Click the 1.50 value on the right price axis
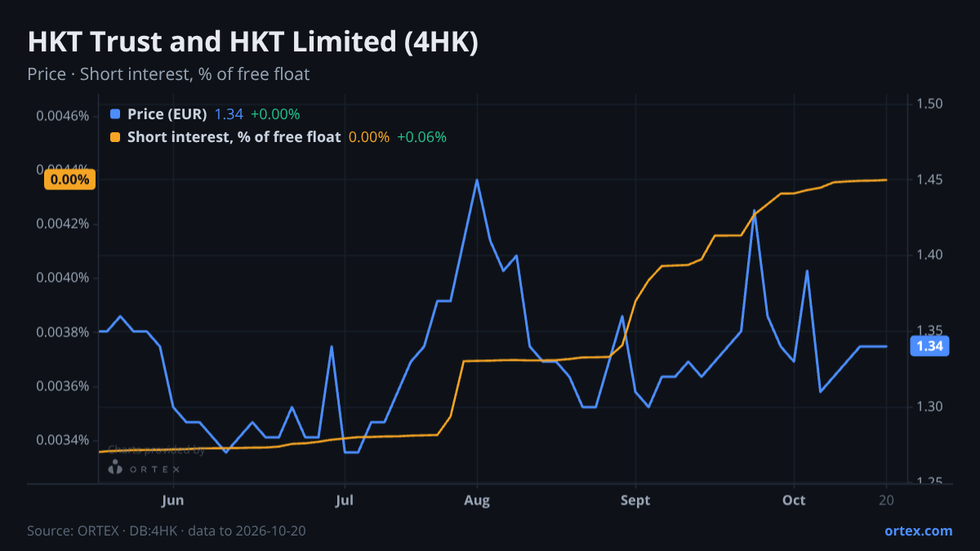This screenshot has width=980, height=551. pos(930,104)
